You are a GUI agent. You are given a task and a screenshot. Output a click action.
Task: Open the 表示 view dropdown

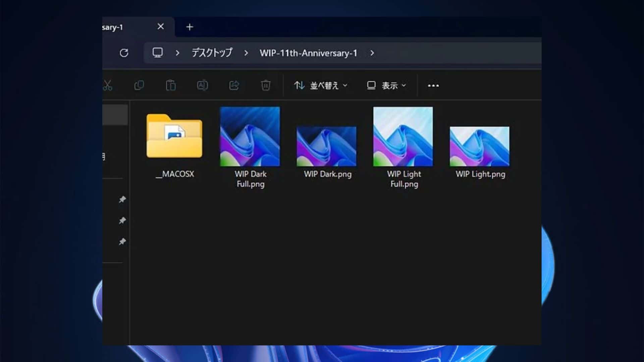click(386, 86)
